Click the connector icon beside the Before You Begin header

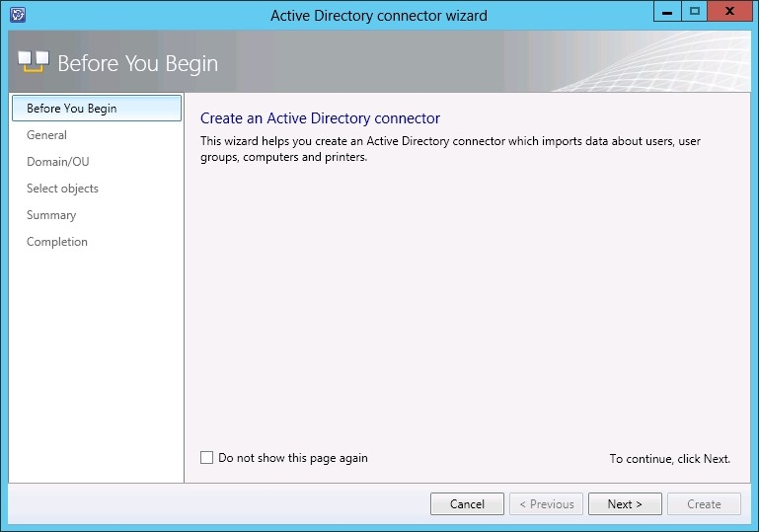point(34,62)
